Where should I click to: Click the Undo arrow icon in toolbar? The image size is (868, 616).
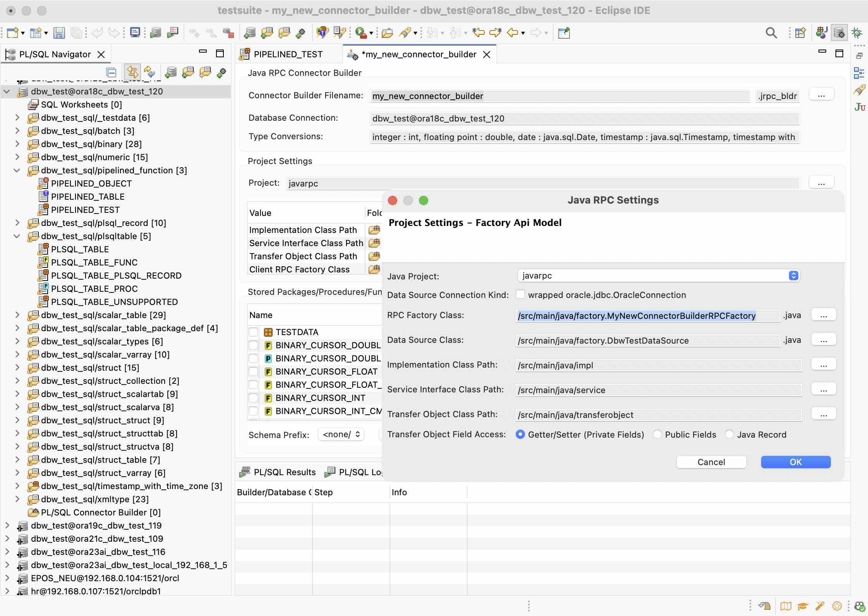pyautogui.click(x=98, y=33)
